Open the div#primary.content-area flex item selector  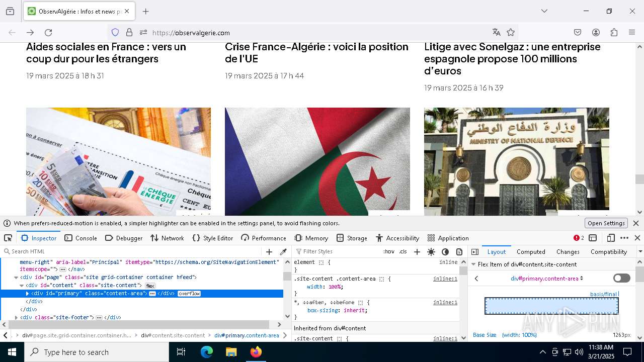point(547,279)
